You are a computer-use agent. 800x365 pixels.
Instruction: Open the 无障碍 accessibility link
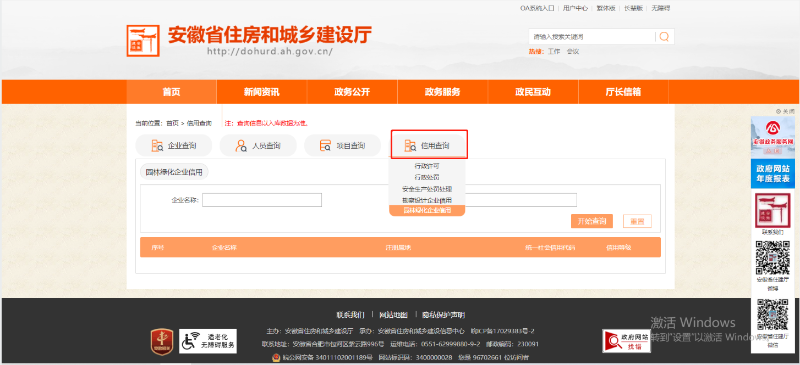point(661,8)
